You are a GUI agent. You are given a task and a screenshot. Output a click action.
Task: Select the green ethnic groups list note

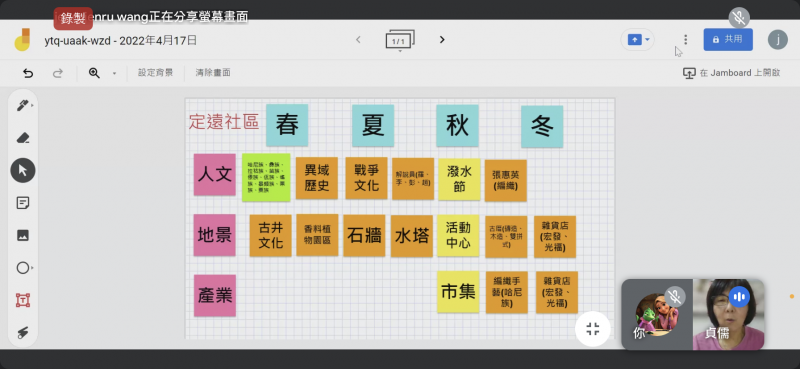point(266,177)
